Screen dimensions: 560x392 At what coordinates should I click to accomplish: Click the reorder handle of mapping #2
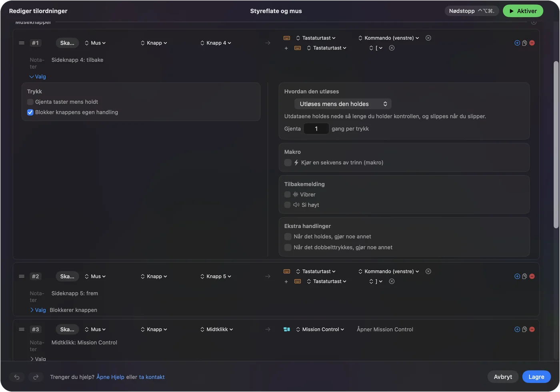(x=22, y=276)
